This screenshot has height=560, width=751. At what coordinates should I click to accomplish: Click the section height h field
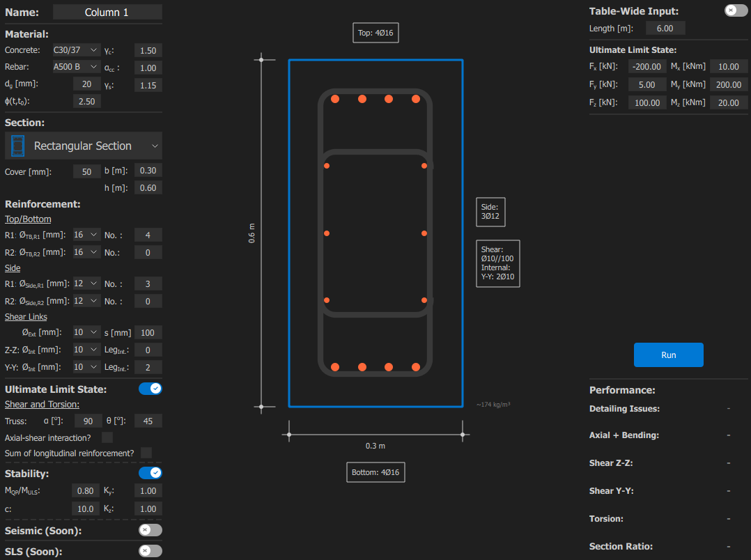(x=148, y=188)
